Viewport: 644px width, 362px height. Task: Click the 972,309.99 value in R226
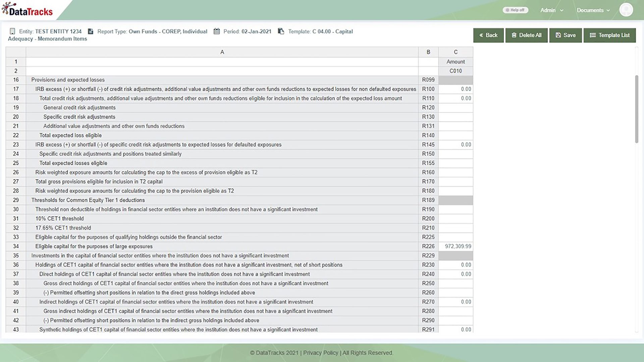pos(458,246)
